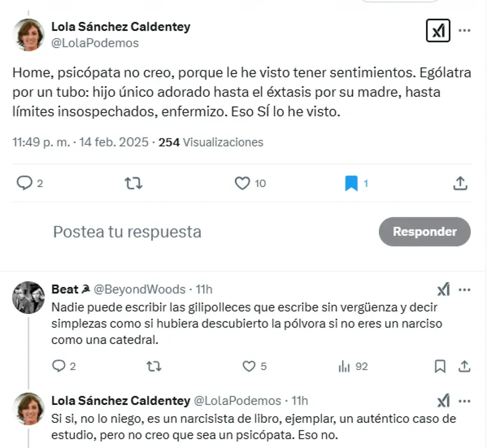Repost Lola's main tweet
The height and width of the screenshot is (448, 487).
point(133,183)
